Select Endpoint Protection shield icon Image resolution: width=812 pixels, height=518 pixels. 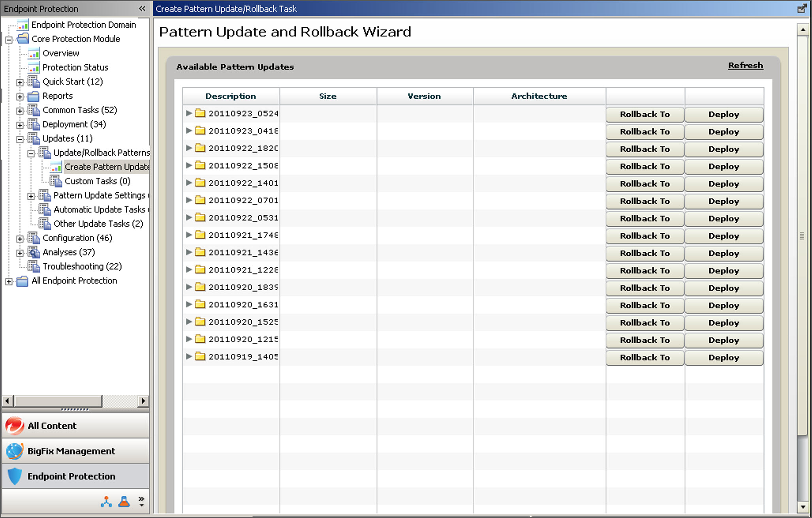(15, 476)
